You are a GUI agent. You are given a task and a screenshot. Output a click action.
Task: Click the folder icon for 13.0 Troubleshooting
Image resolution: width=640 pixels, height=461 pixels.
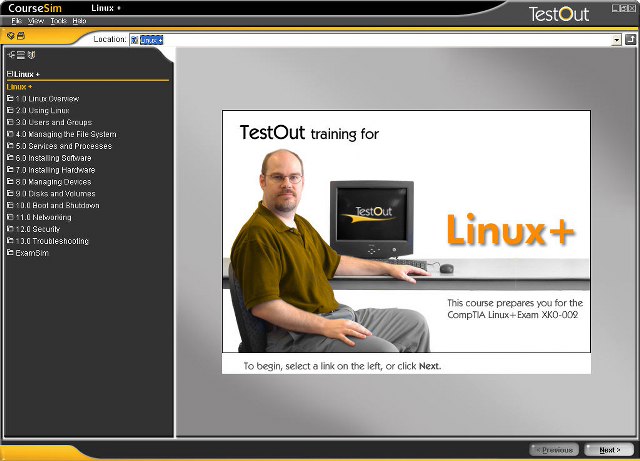(10, 241)
